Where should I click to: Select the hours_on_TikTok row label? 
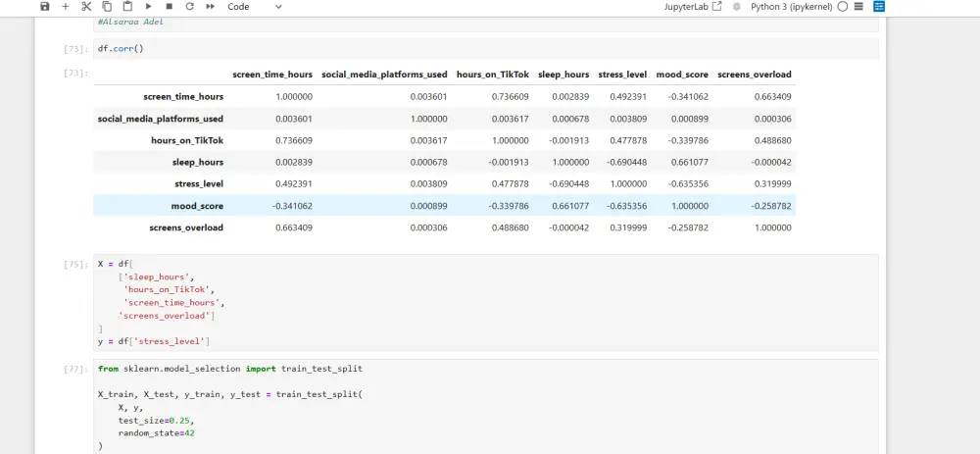click(x=187, y=140)
